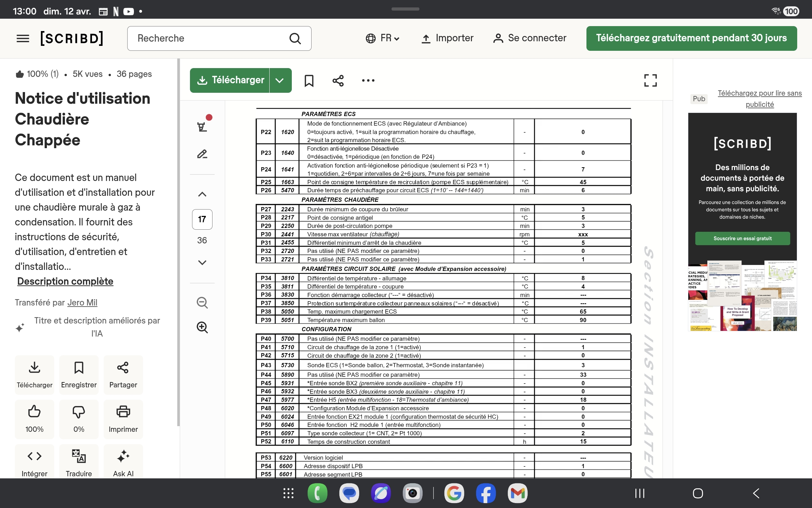The width and height of the screenshot is (812, 508).
Task: Go to previous page with up chevron
Action: [202, 194]
